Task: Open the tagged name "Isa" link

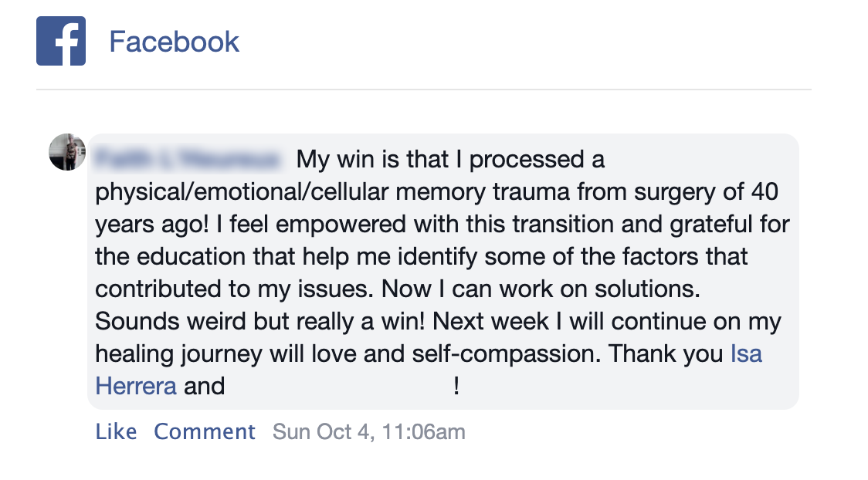Action: coord(746,354)
